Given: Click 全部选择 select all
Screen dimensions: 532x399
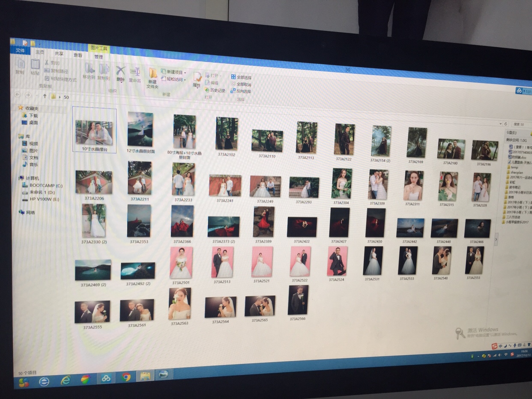Looking at the screenshot, I should pyautogui.click(x=241, y=77).
